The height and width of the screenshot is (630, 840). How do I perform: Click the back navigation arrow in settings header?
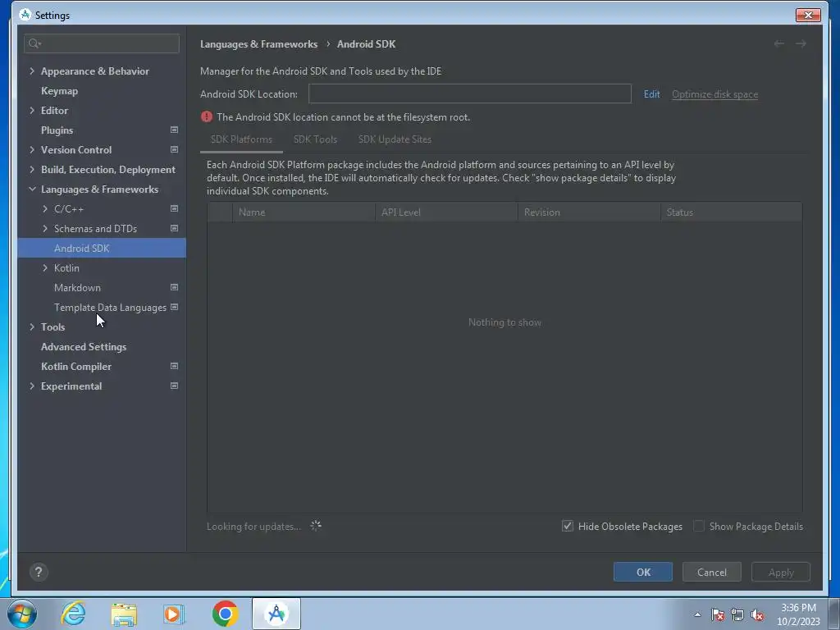pyautogui.click(x=779, y=44)
